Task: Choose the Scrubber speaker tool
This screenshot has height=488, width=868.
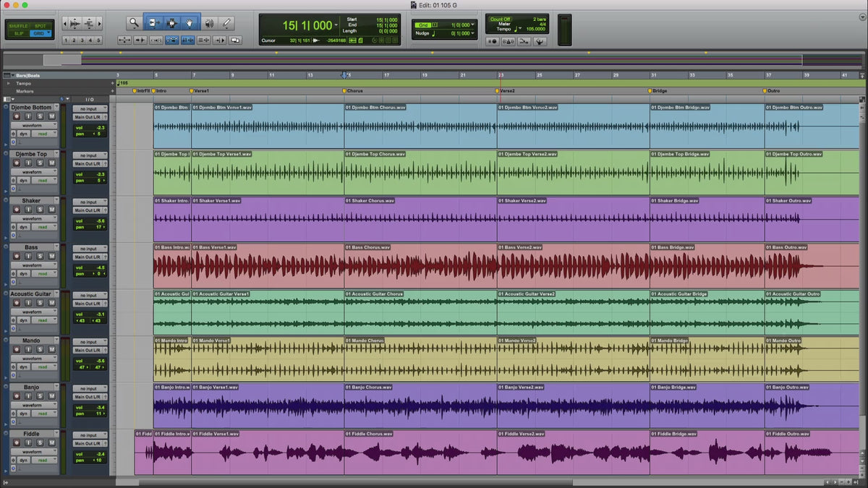Action: 209,23
